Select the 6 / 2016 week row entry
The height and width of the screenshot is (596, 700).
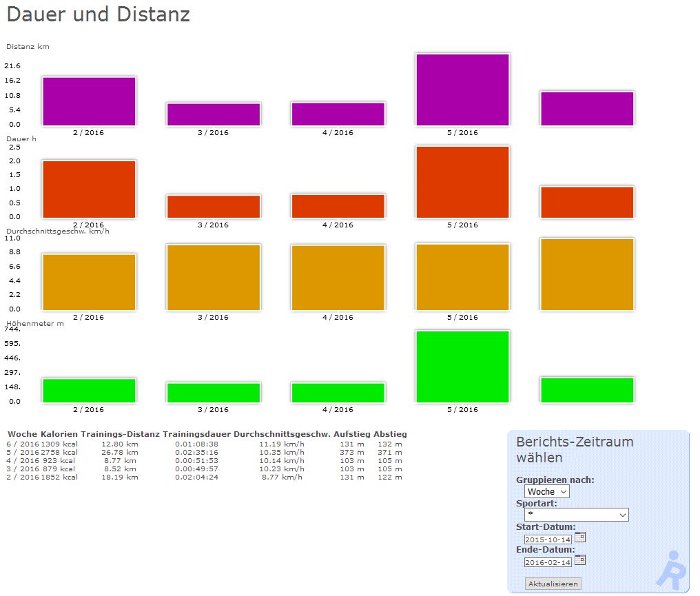(23, 444)
